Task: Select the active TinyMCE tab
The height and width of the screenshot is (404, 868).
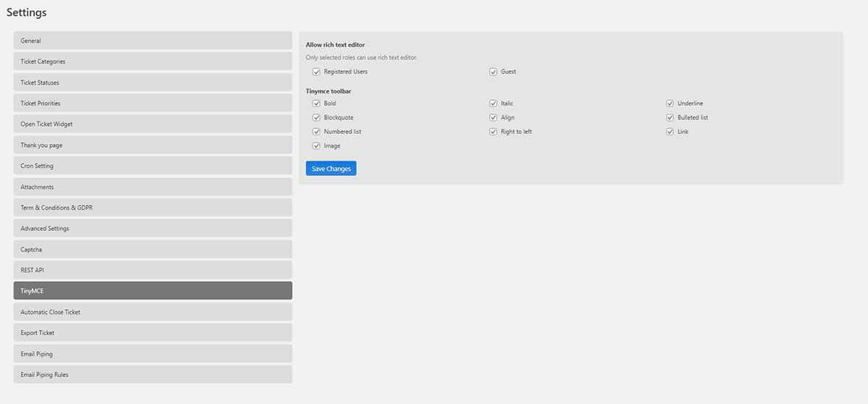Action: tap(153, 290)
